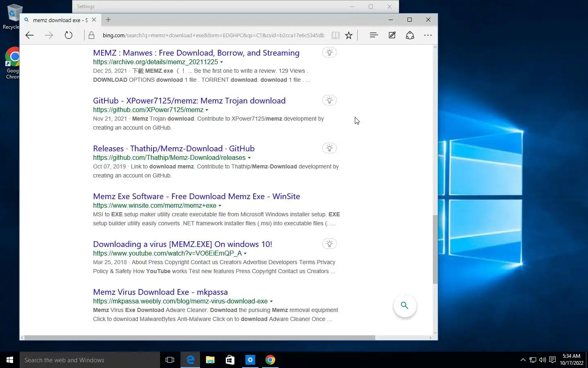Click scroll up arrow of vertical scrollbar
The height and width of the screenshot is (368, 588).
(435, 47)
